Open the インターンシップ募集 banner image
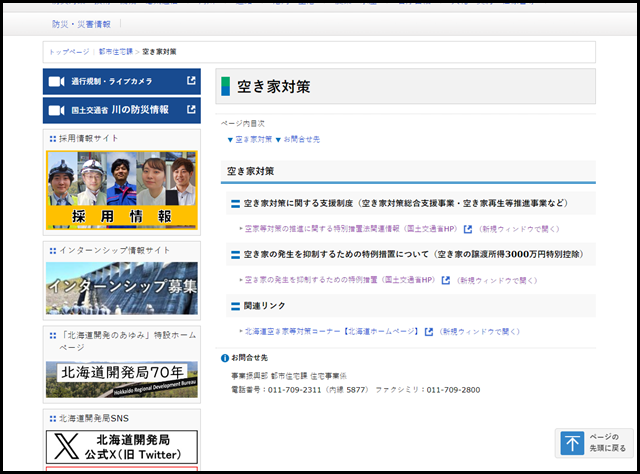Screen dimensions: 640x474 pos(121,288)
